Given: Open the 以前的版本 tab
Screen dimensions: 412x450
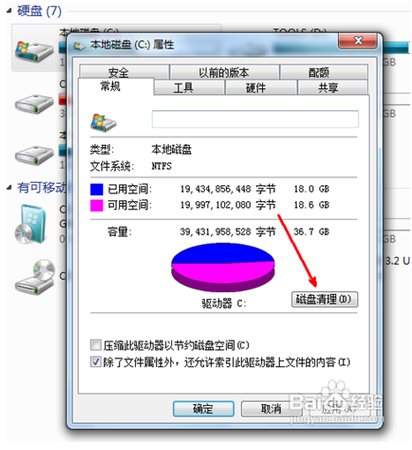Looking at the screenshot, I should [224, 72].
